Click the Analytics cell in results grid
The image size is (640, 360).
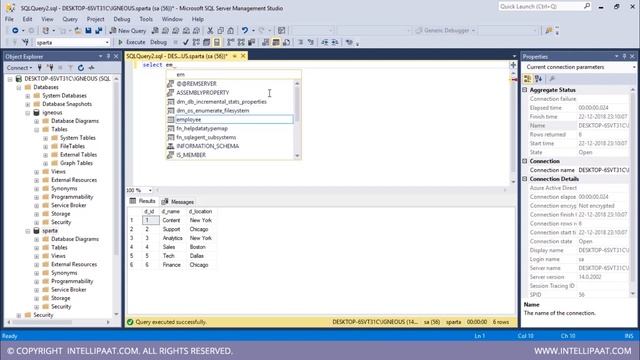(x=172, y=238)
